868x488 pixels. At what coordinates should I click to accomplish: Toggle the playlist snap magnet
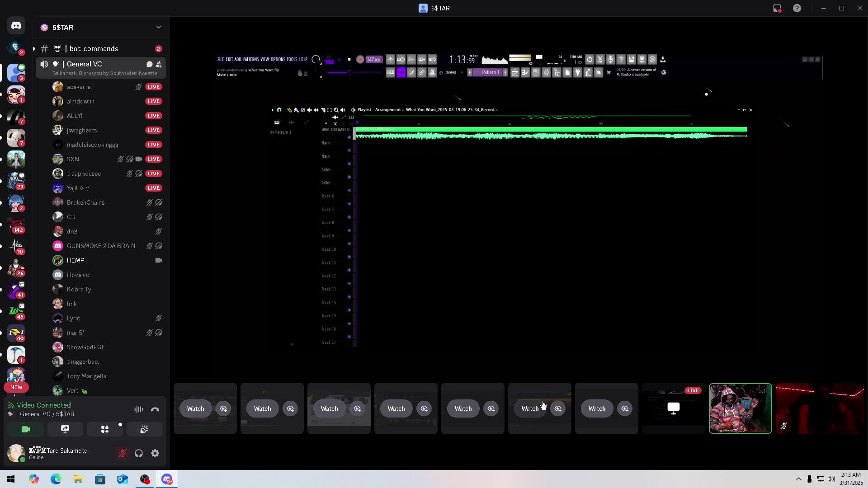(x=279, y=110)
